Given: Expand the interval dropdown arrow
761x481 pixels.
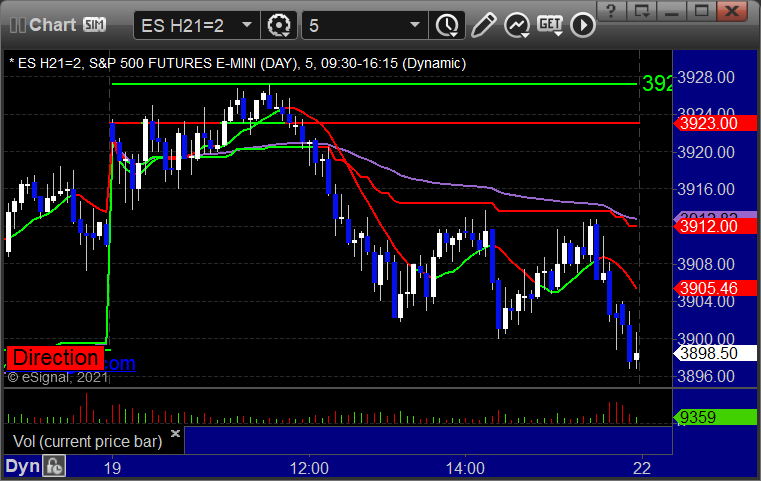Looking at the screenshot, I should click(x=414, y=25).
